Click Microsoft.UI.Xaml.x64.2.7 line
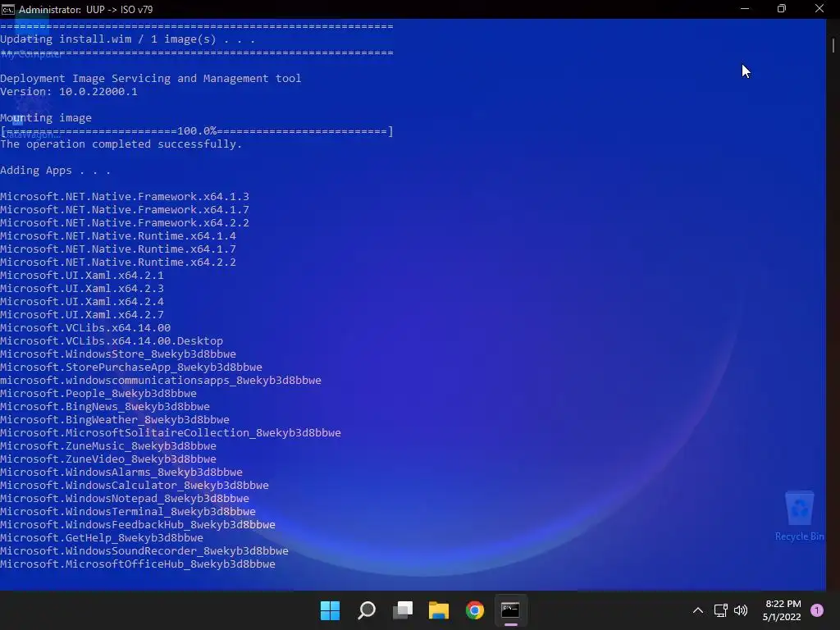Screen dimensions: 840x630 click(82, 314)
